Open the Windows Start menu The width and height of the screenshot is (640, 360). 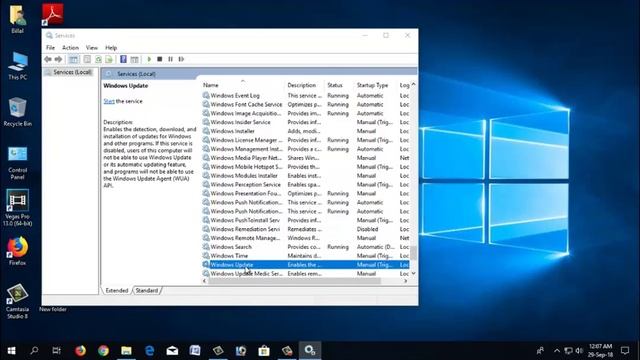coord(11,351)
